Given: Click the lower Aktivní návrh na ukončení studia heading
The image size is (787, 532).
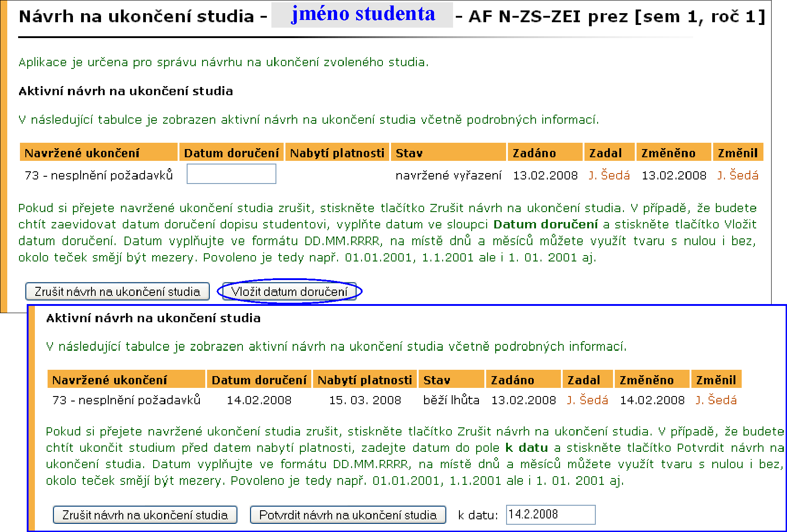Looking at the screenshot, I should (x=153, y=318).
